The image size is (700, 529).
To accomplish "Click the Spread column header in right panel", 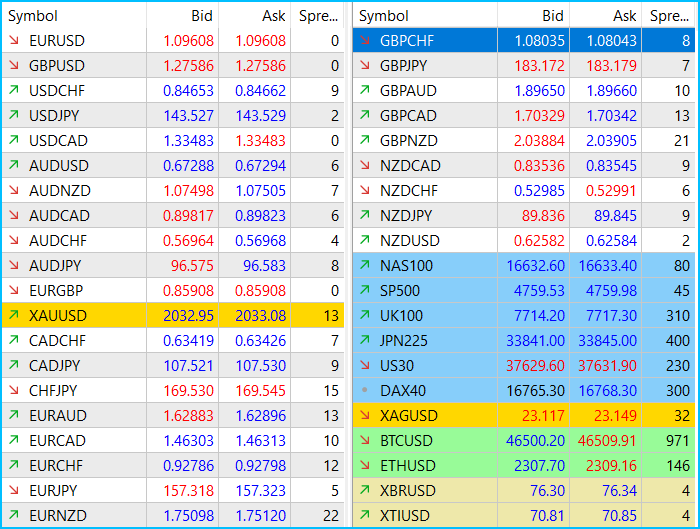I will point(669,16).
